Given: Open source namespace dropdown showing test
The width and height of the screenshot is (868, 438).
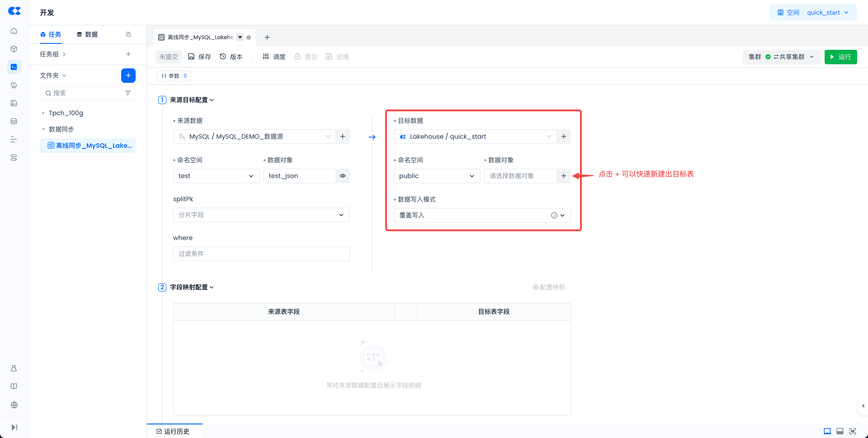Looking at the screenshot, I should click(216, 176).
